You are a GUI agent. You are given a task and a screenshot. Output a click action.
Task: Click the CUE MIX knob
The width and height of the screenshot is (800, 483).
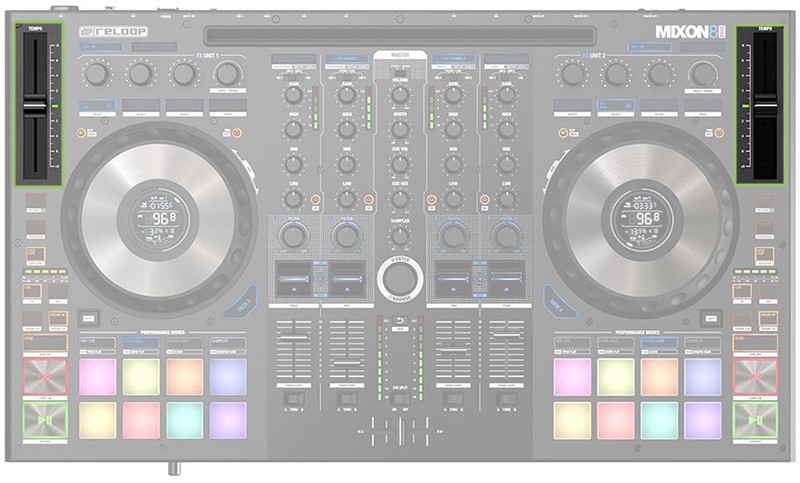tap(400, 199)
